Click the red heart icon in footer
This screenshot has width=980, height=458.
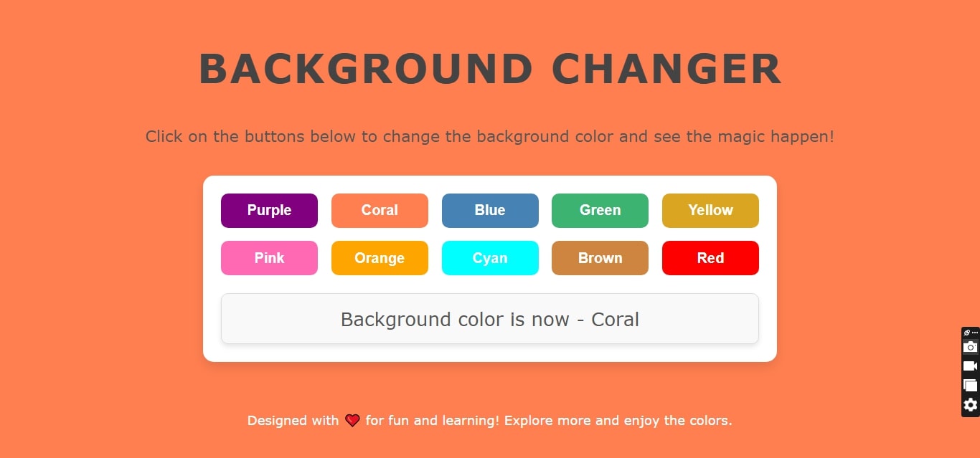[352, 421]
